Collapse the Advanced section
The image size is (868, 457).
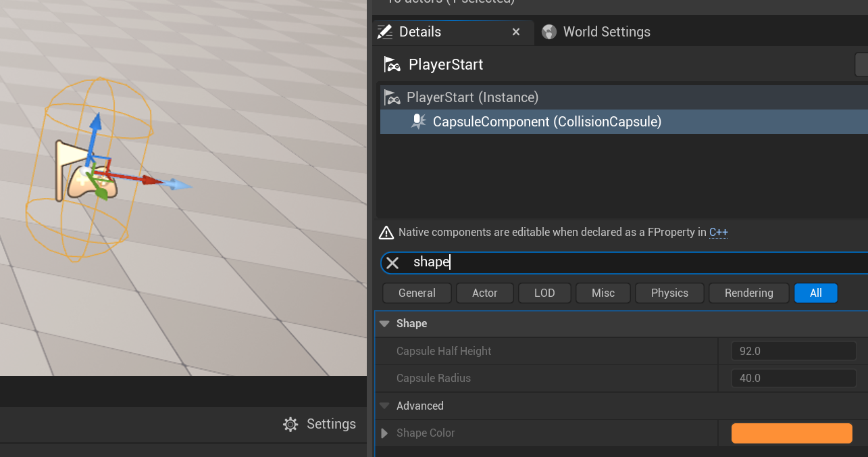coord(384,406)
